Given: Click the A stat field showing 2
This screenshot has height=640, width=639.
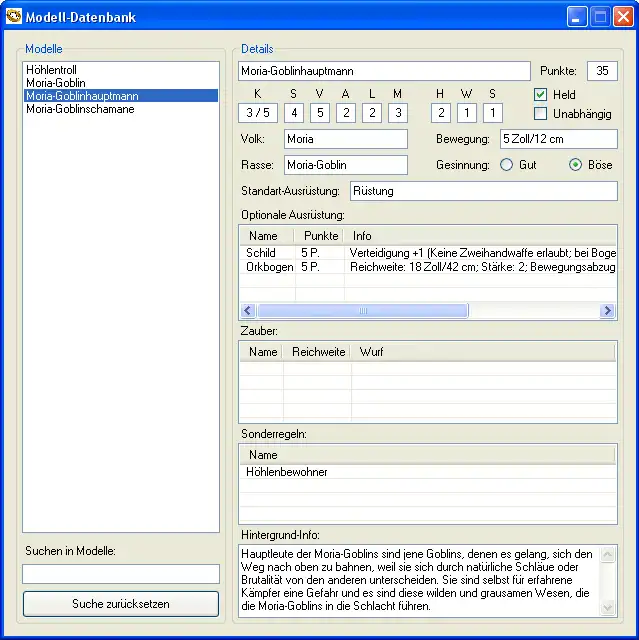Looking at the screenshot, I should tap(346, 113).
